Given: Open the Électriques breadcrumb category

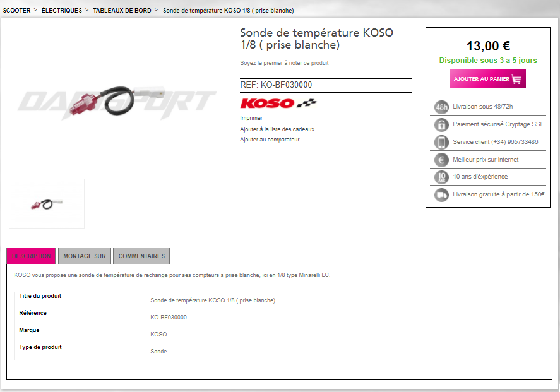Looking at the screenshot, I should tap(62, 10).
